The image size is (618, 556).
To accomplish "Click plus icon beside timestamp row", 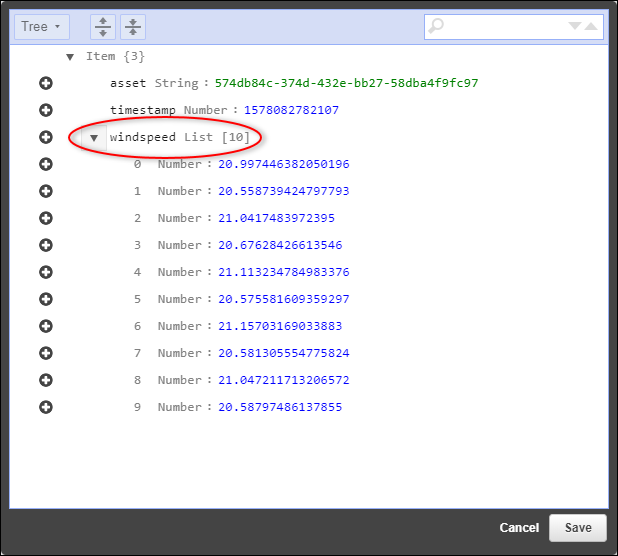I will 46,111.
